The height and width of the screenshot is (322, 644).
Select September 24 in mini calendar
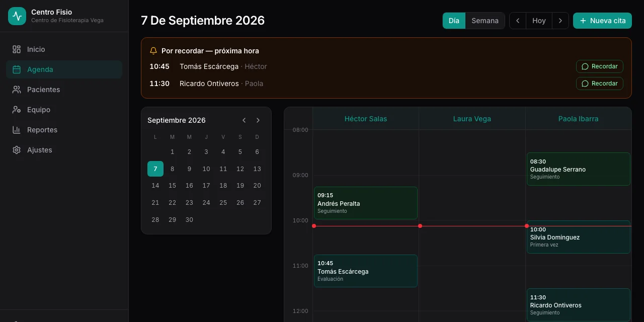pos(206,203)
